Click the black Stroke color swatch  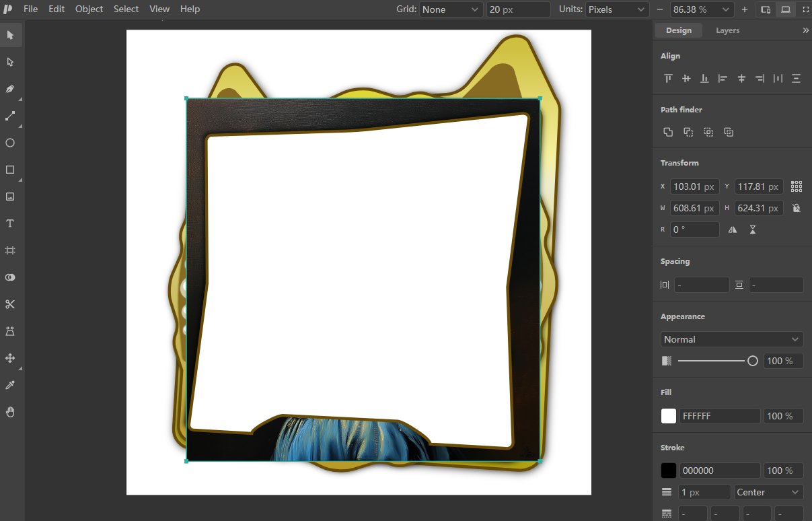(669, 471)
